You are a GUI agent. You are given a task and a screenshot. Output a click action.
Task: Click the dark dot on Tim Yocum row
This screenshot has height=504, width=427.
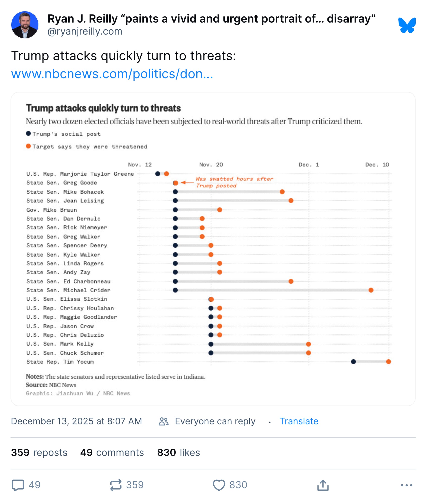pos(353,362)
